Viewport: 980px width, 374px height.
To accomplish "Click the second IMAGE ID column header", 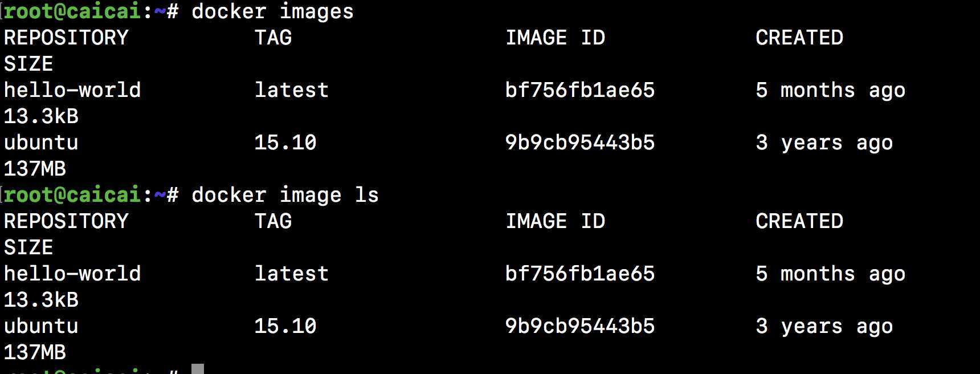I will 555,221.
